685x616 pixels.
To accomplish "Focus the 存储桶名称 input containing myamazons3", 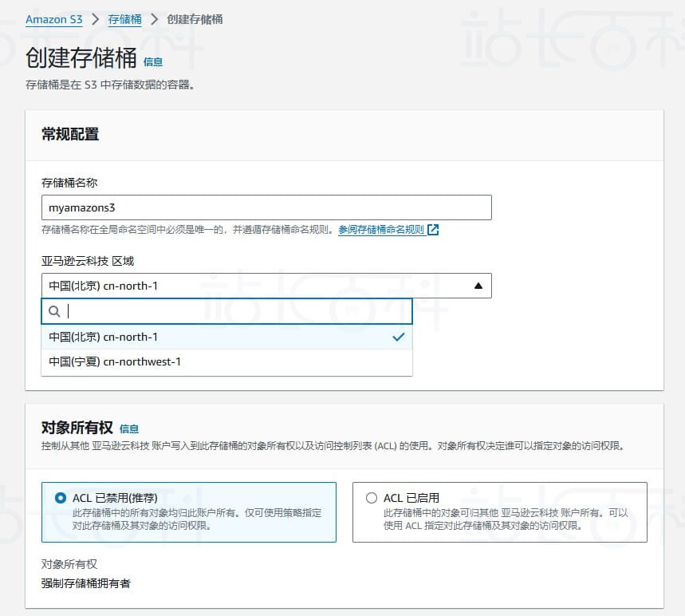I will 266,207.
